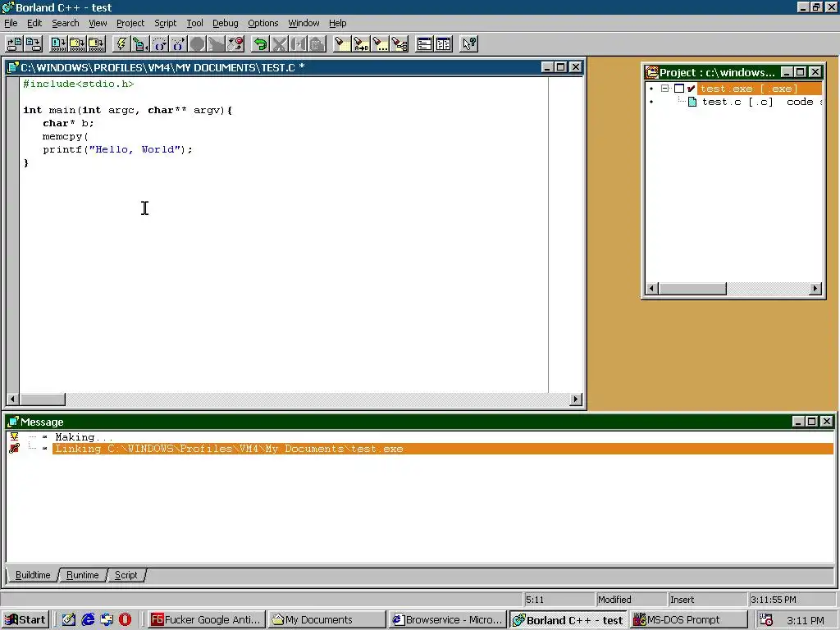The width and height of the screenshot is (840, 630).
Task: Click the grayed-out icon right of the octagon
Action: coord(216,44)
